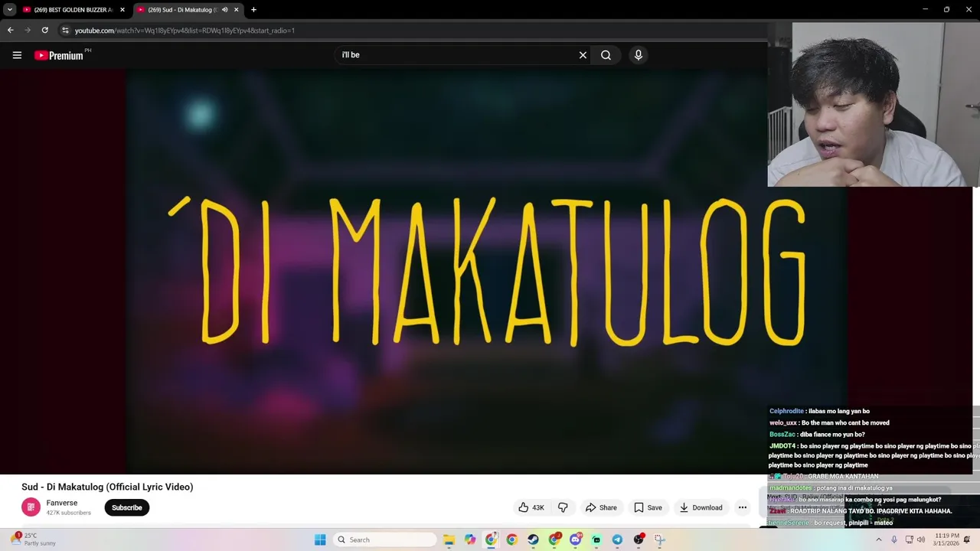980x551 pixels.
Task: Open the browser tab search dropdown
Action: point(9,10)
